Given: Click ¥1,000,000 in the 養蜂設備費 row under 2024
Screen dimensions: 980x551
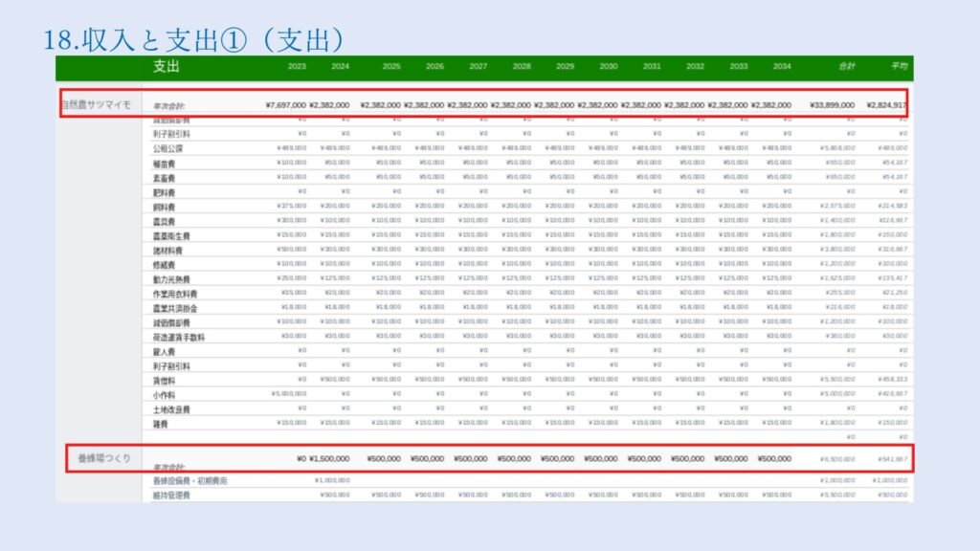Looking at the screenshot, I should point(332,480).
